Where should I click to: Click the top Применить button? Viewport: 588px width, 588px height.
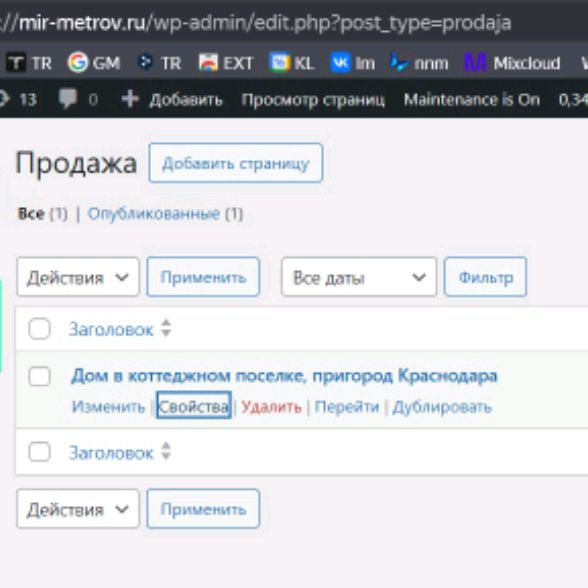pos(203,277)
